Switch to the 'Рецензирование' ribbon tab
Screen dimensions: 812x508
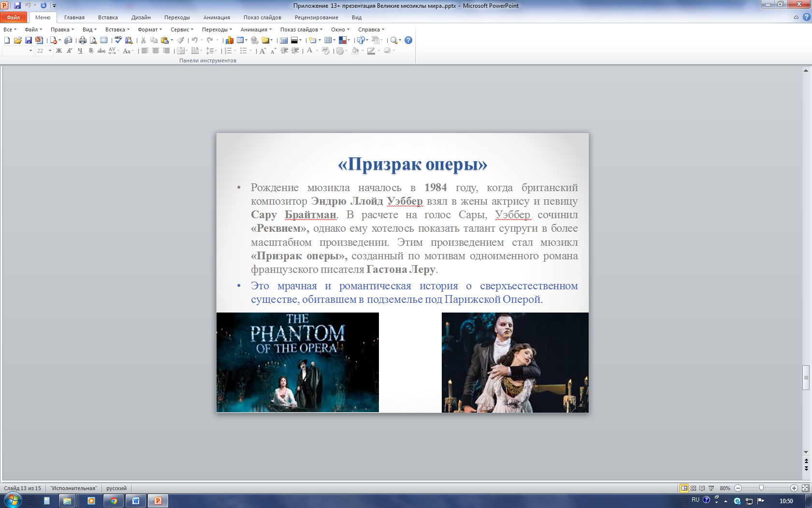point(317,17)
